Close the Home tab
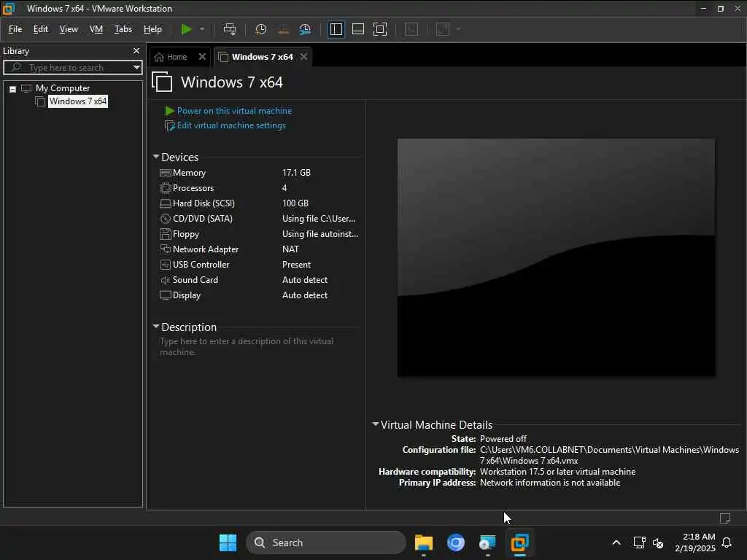 [202, 57]
